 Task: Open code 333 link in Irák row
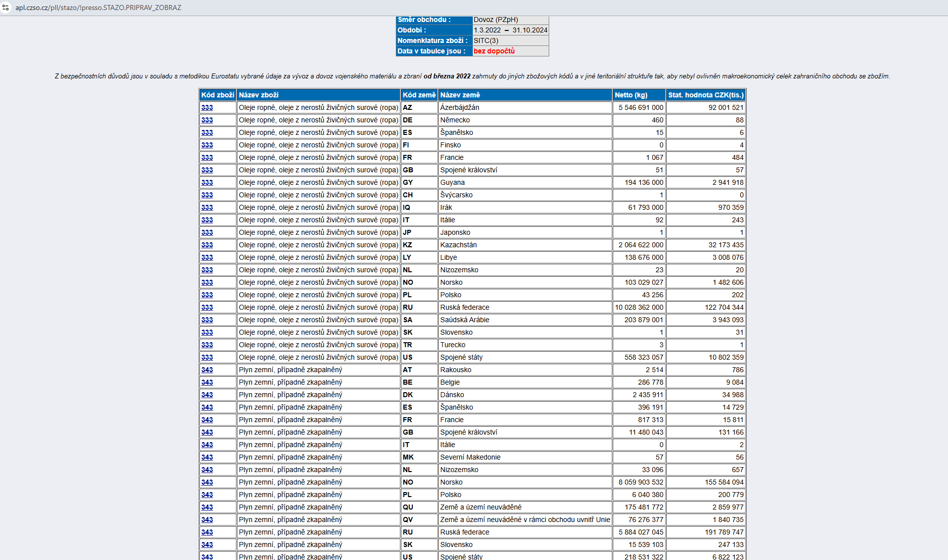pyautogui.click(x=207, y=207)
